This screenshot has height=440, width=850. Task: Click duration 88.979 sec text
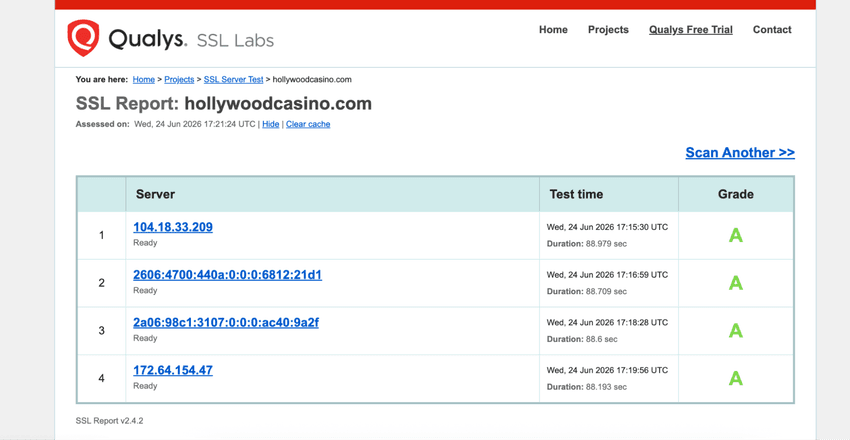587,244
